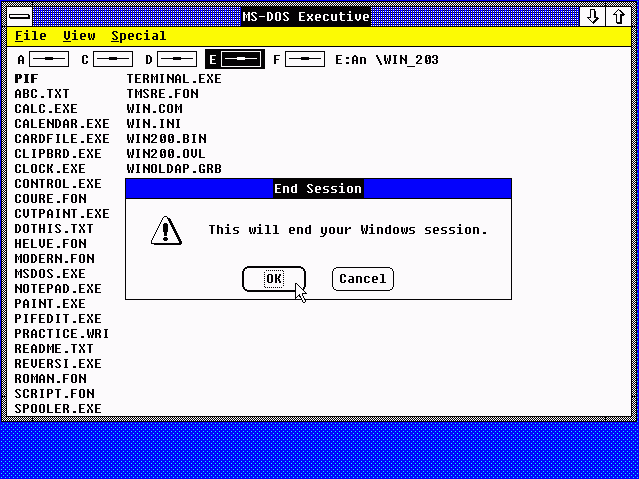Select drive F icon
The height and width of the screenshot is (479, 639).
304,60
